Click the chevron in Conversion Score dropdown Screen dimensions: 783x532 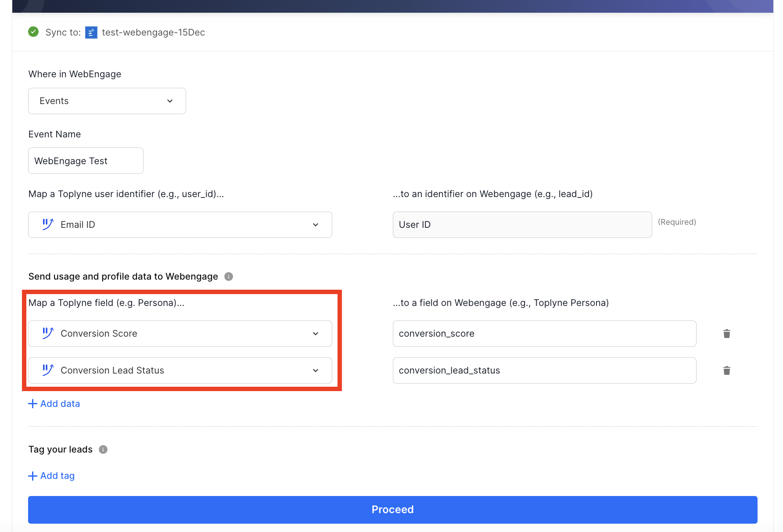point(316,334)
